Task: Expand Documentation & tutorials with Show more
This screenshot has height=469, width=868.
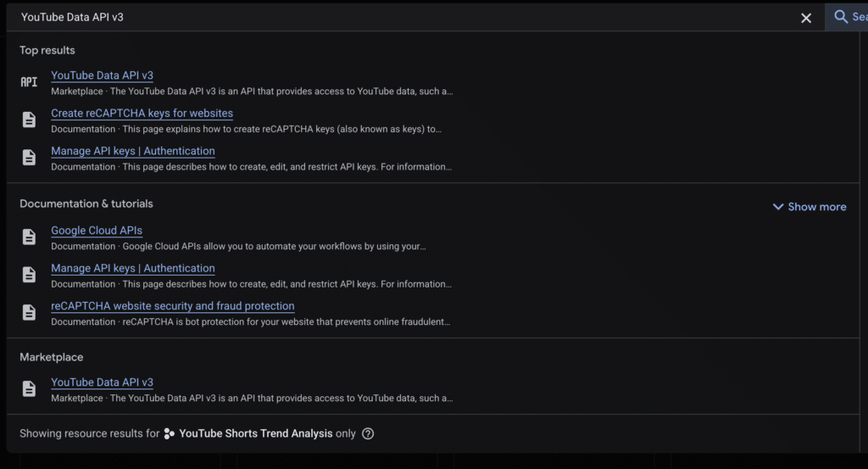Action: pyautogui.click(x=810, y=207)
